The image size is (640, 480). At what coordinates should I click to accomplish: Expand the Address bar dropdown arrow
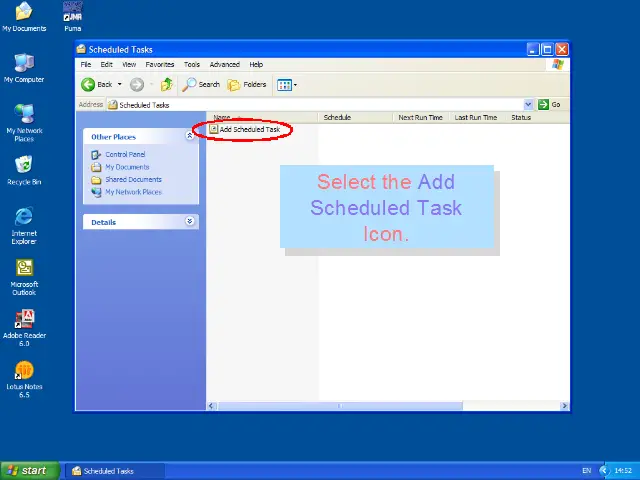click(x=528, y=104)
